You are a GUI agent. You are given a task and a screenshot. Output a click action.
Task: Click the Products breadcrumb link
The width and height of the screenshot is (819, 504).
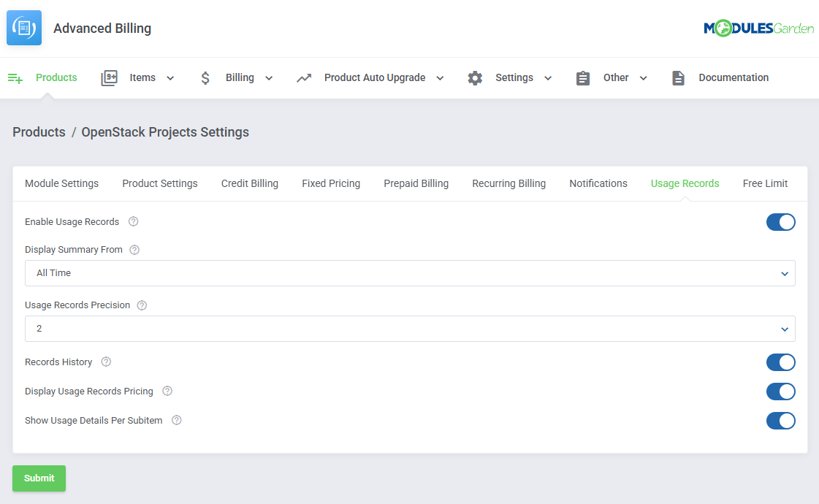[39, 132]
